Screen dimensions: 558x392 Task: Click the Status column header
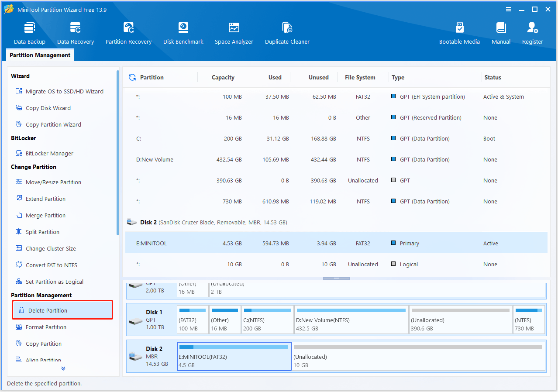pyautogui.click(x=493, y=77)
